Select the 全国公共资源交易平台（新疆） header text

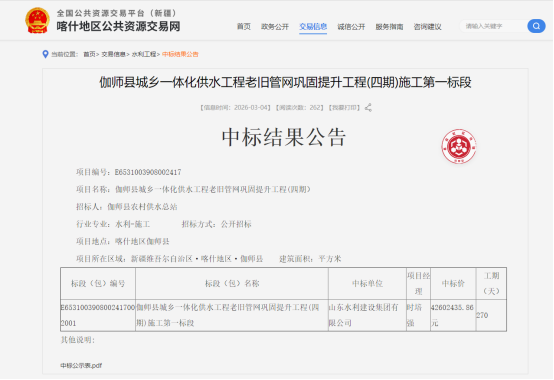[x=117, y=13]
